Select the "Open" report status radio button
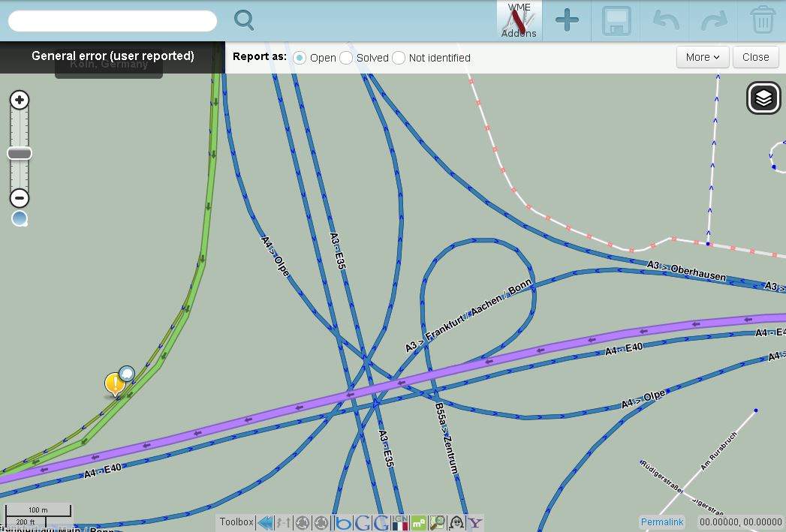786x532 pixels. click(x=300, y=57)
